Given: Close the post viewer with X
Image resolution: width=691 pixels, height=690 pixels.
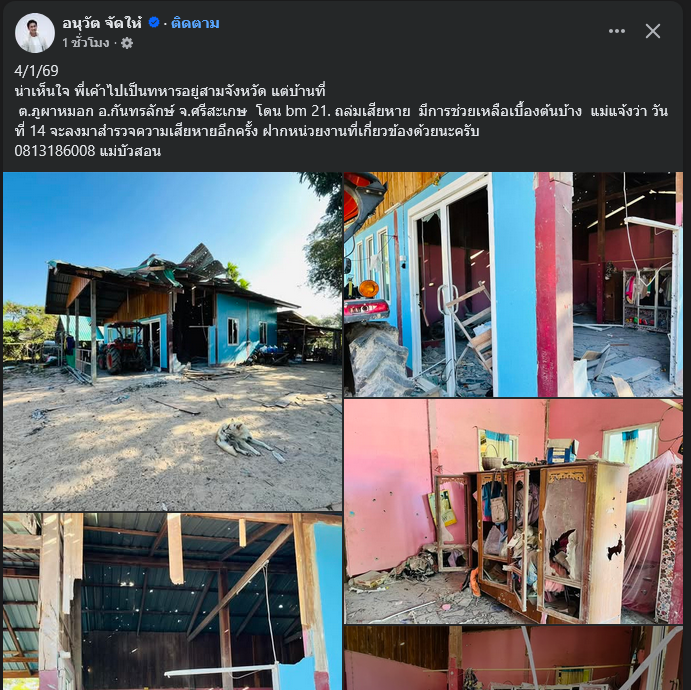Looking at the screenshot, I should [653, 31].
